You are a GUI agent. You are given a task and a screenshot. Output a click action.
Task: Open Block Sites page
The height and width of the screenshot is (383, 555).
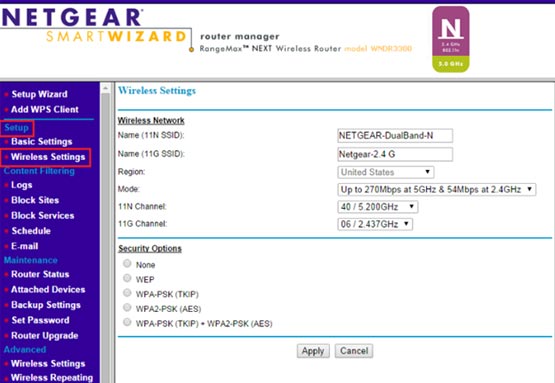coord(35,200)
